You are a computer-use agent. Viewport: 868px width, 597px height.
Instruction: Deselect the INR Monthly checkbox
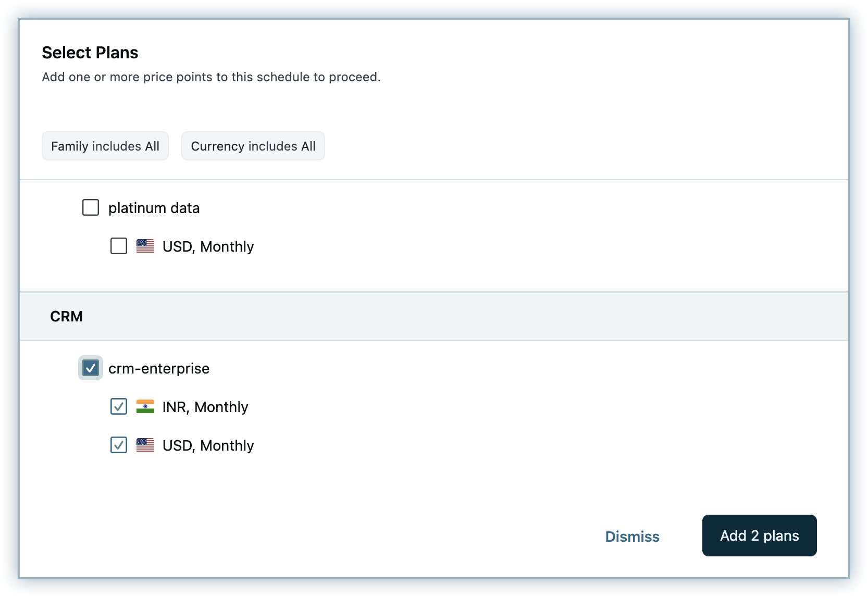click(x=119, y=406)
